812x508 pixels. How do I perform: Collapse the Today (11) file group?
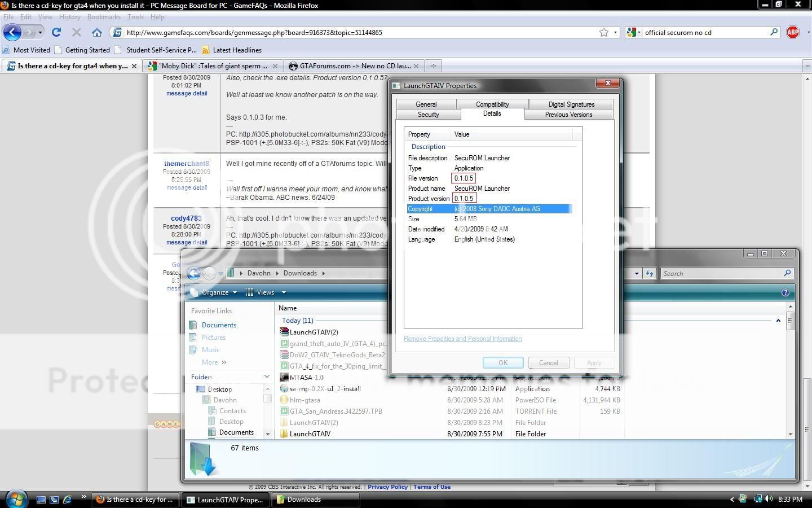click(778, 321)
